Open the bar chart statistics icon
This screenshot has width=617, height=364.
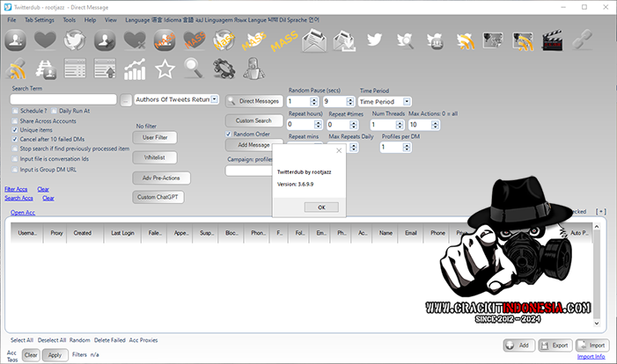point(135,68)
